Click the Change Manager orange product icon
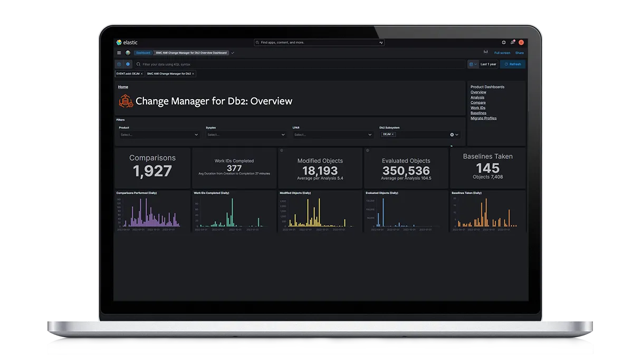 coord(126,101)
